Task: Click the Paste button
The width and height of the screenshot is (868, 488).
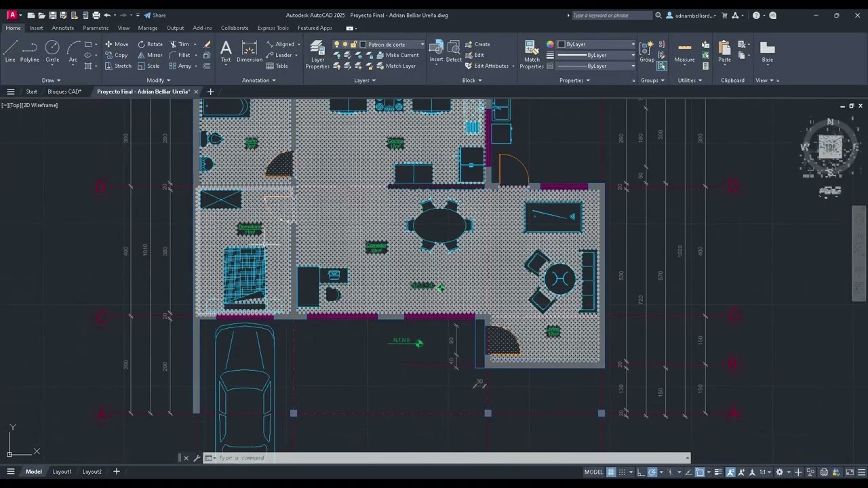Action: [725, 52]
